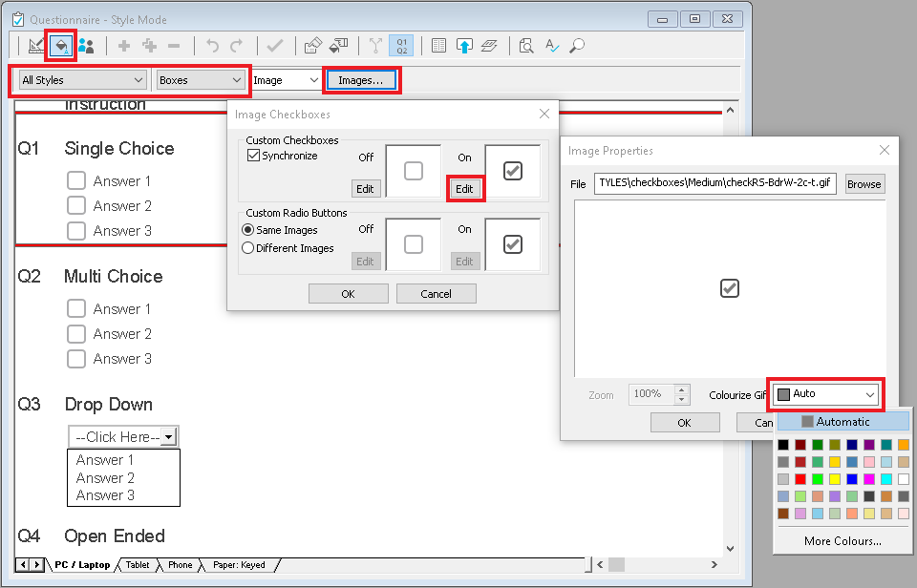Pick a red swatch from the color palette
917x588 pixels.
click(800, 479)
